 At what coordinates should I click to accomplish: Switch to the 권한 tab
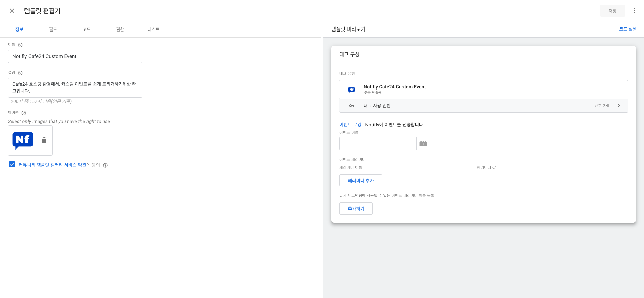(120, 29)
